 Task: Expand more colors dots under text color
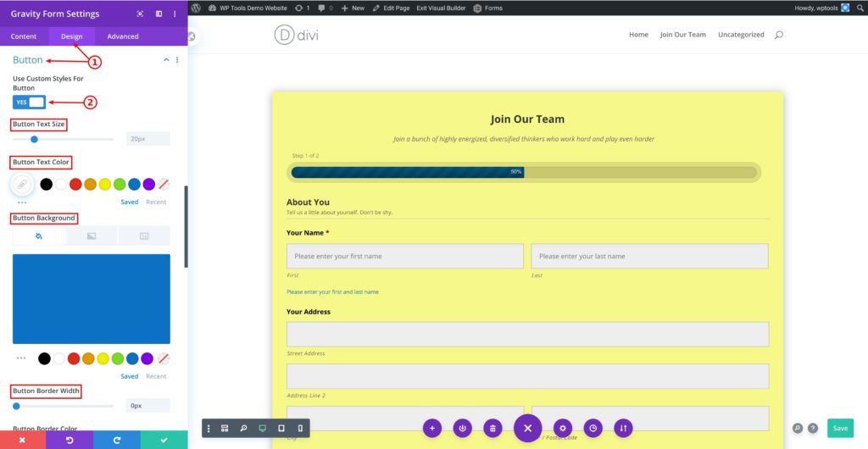pyautogui.click(x=22, y=202)
